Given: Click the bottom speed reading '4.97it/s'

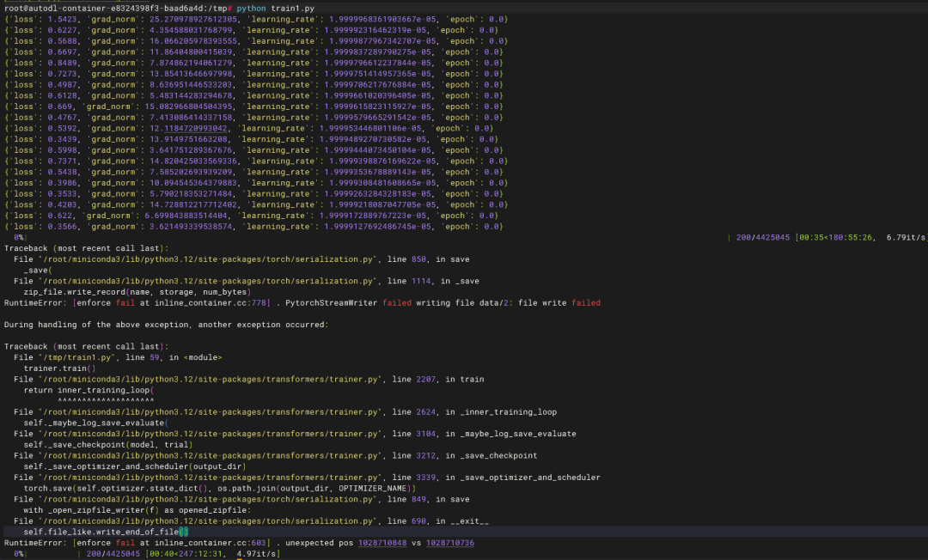Looking at the screenshot, I should 256,554.
